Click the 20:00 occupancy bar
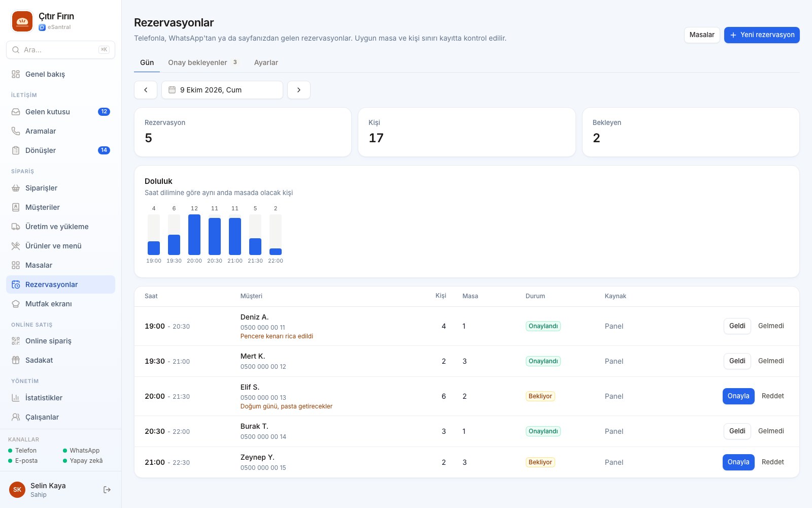The width and height of the screenshot is (812, 508). 194,235
